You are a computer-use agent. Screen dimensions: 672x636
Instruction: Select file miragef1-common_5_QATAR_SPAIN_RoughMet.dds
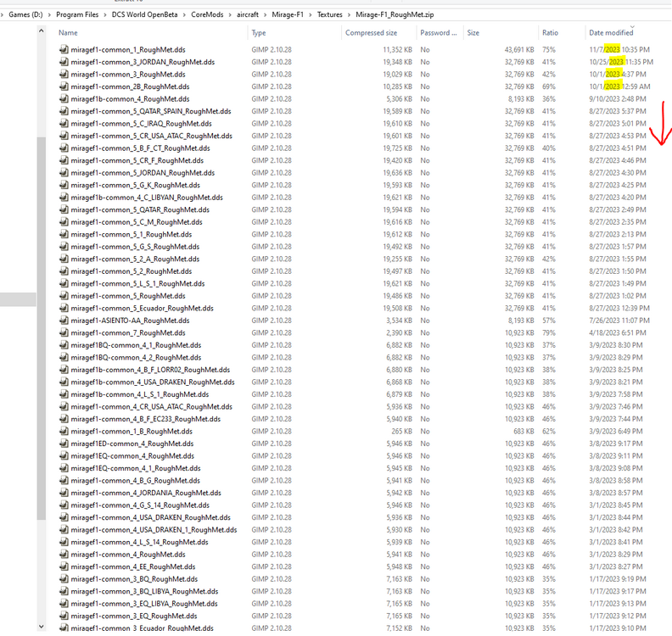pyautogui.click(x=151, y=111)
